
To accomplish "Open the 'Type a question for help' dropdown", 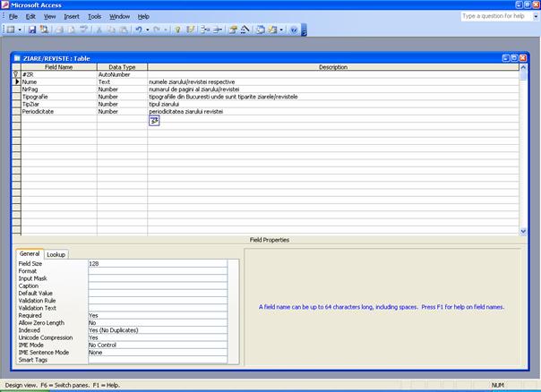I will (x=535, y=16).
